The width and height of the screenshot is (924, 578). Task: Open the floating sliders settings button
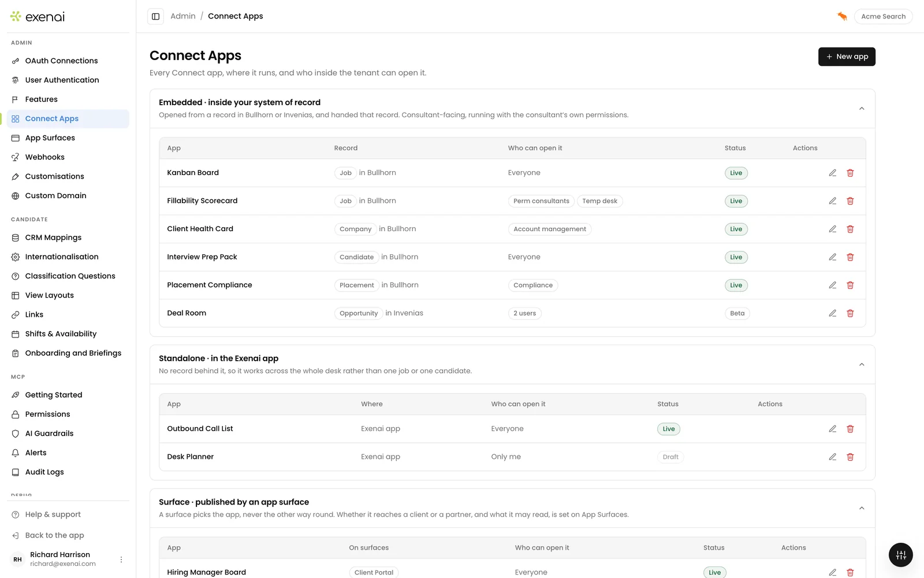coord(900,555)
